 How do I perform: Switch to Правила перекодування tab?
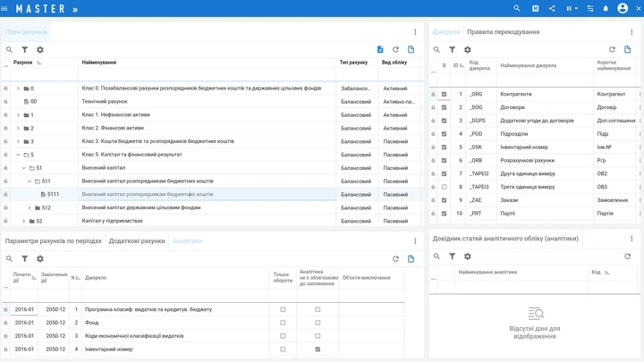pyautogui.click(x=503, y=32)
